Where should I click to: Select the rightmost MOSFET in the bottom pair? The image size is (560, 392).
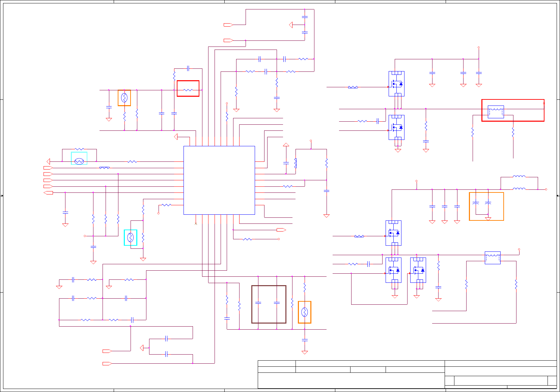[x=418, y=270]
